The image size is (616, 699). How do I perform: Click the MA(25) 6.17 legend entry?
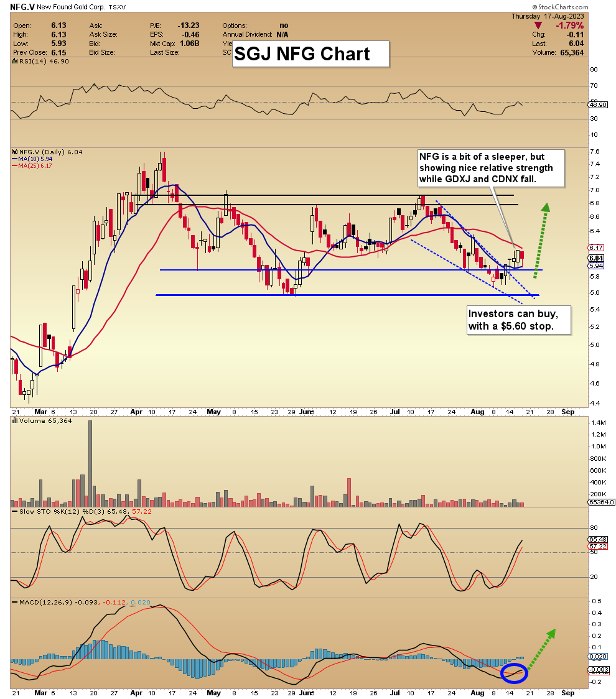(32, 166)
